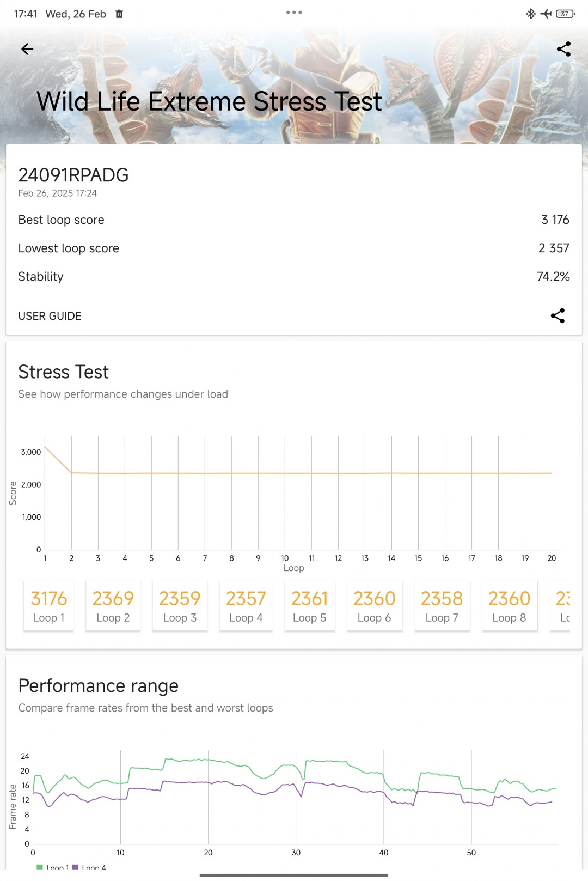This screenshot has width=588, height=881.
Task: Open the three-dot menu at top
Action: click(x=294, y=13)
